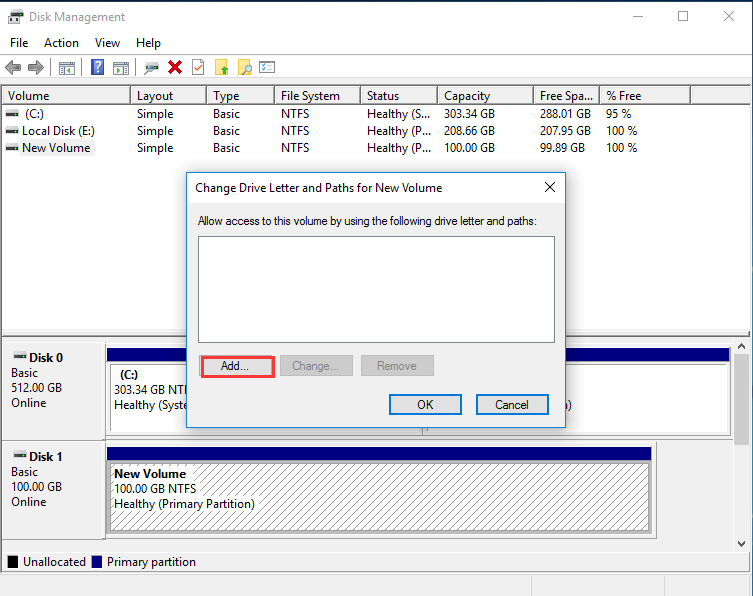Sort by the Status column header
The width and height of the screenshot is (753, 596).
coord(400,96)
